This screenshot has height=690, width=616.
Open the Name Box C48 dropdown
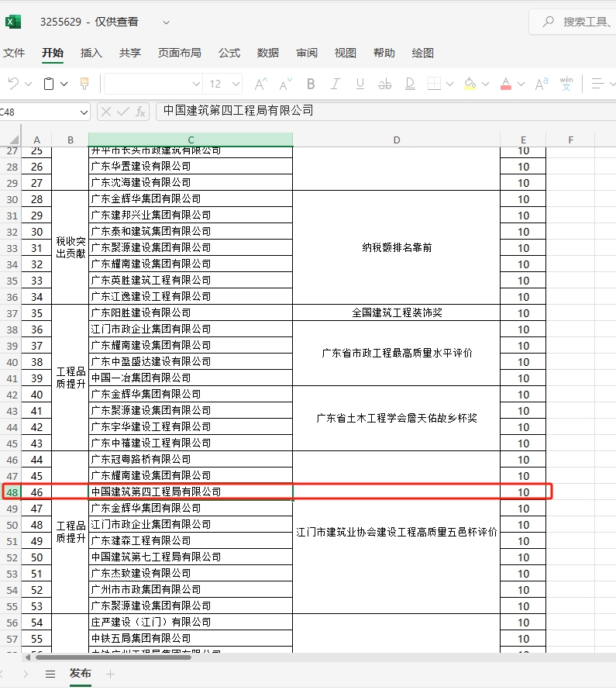84,112
